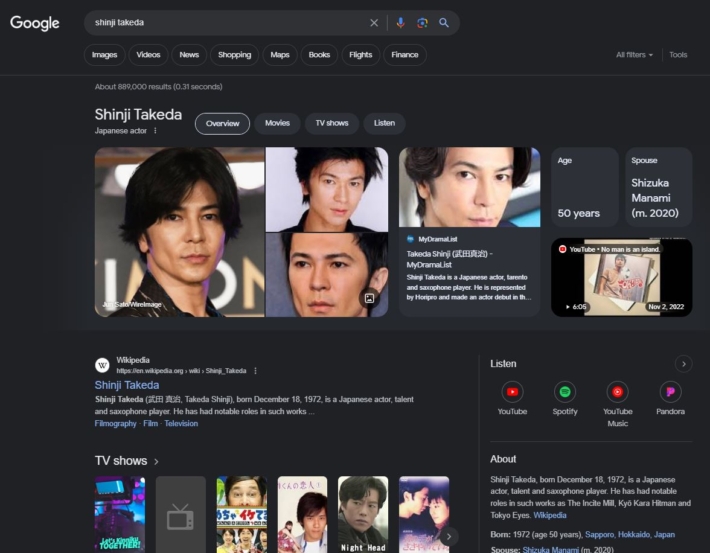This screenshot has width=710, height=553.
Task: Open the Hokkaido birthplace link
Action: (634, 534)
